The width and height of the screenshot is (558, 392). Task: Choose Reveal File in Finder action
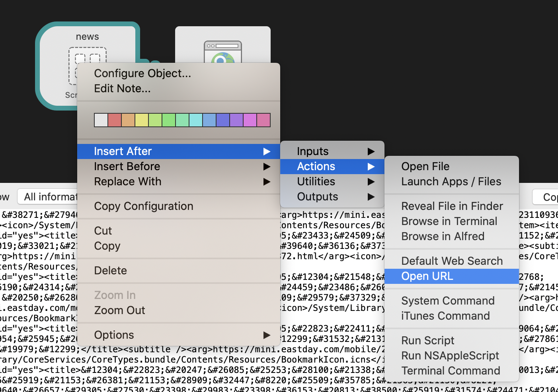[452, 206]
